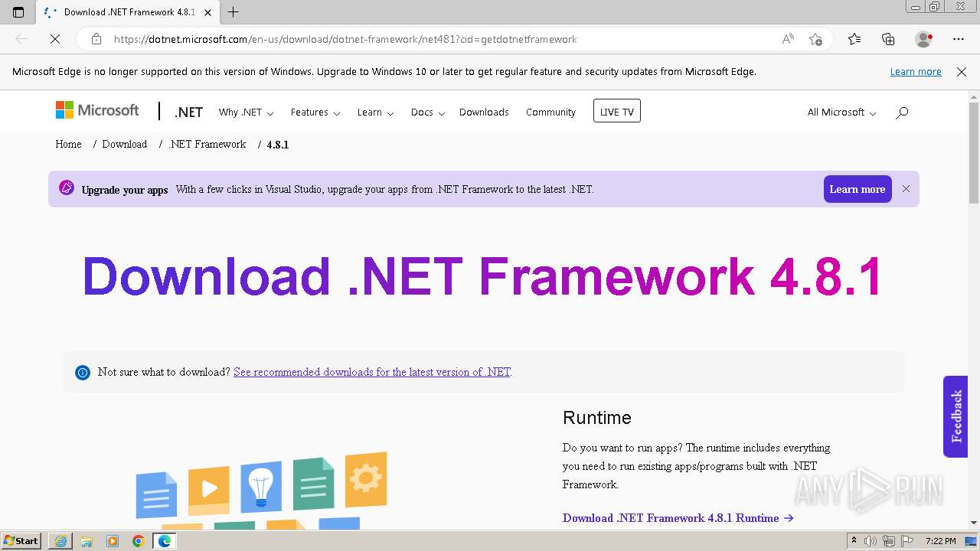This screenshot has height=551, width=980.
Task: Click the address bar URL
Action: click(345, 39)
